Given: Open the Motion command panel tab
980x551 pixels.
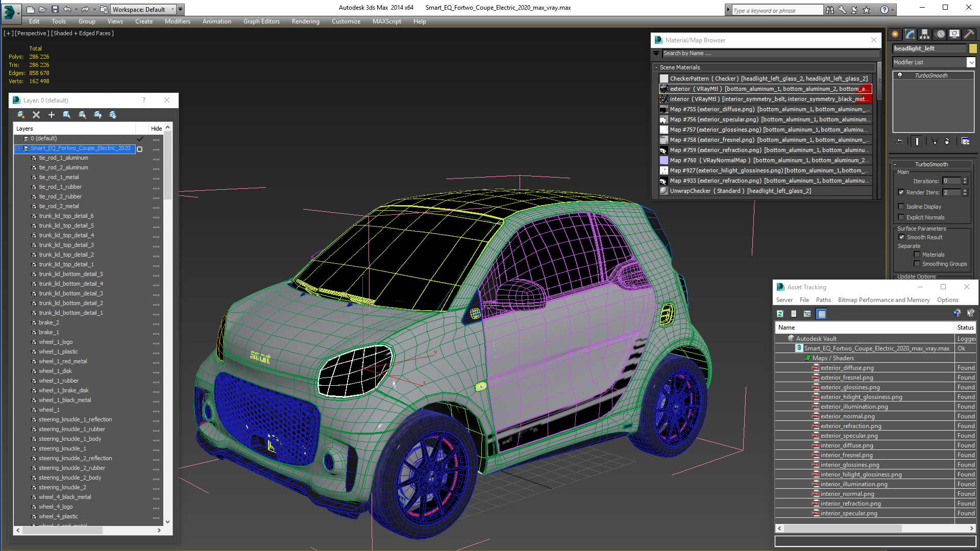Looking at the screenshot, I should 940,34.
